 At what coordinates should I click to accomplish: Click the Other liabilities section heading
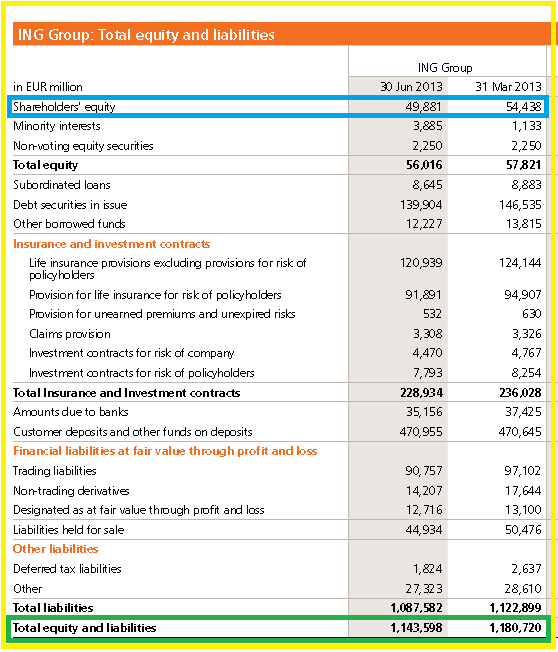(55, 549)
